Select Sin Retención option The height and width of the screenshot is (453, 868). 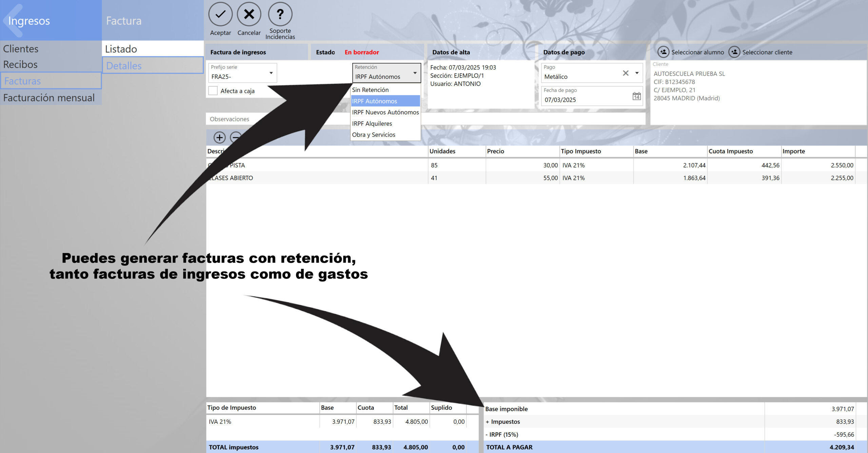click(386, 90)
